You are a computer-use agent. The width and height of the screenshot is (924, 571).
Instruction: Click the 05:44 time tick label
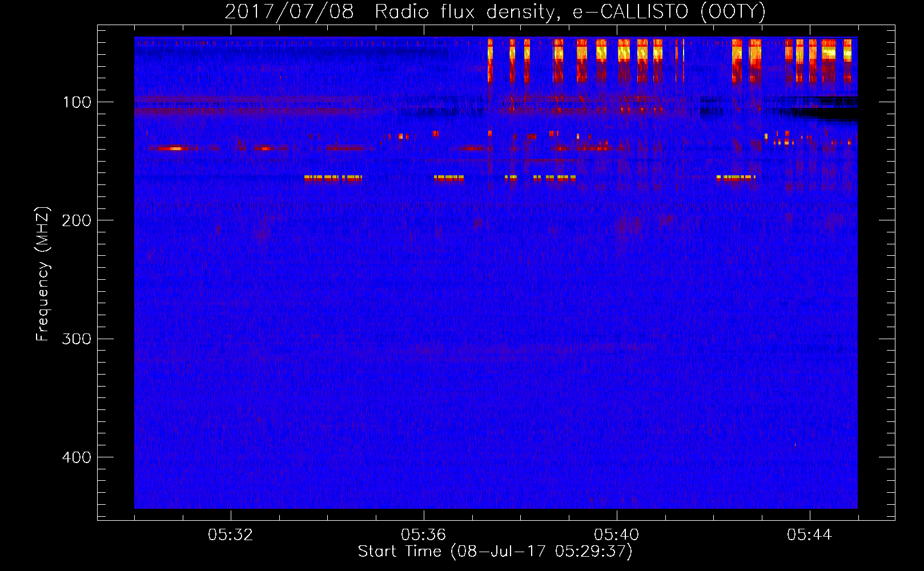(810, 535)
